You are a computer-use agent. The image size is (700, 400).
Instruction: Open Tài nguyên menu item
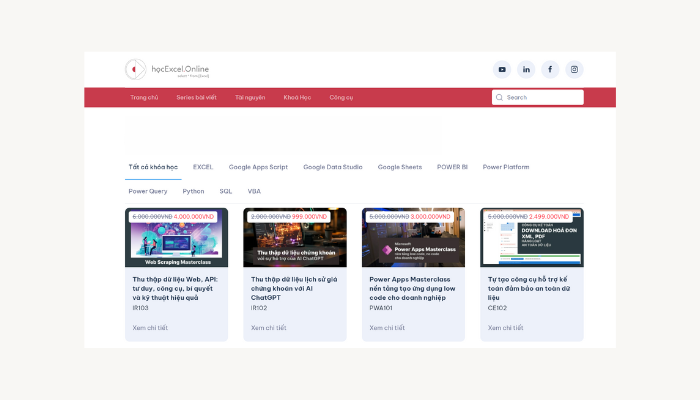tap(250, 97)
